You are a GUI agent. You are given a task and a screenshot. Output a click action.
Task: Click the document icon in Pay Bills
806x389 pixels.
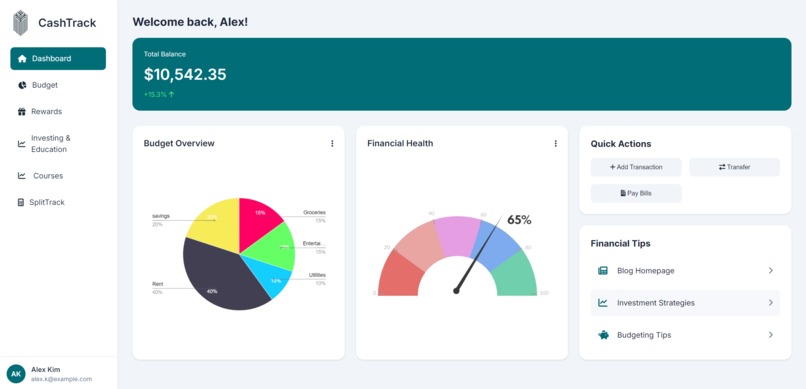624,194
